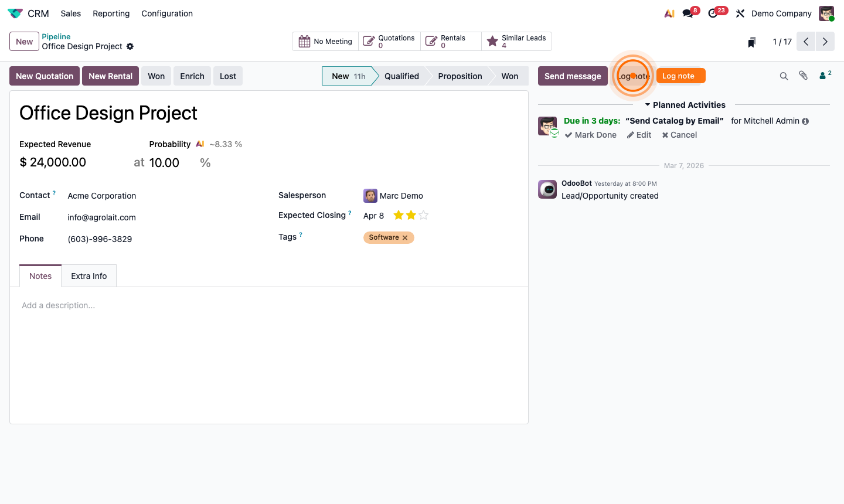The width and height of the screenshot is (844, 504).
Task: Move opportunity to the Qualified stage
Action: coord(402,76)
